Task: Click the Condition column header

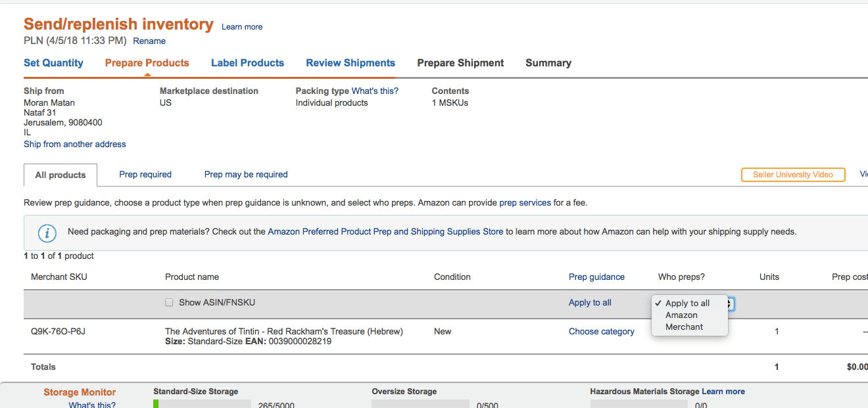Action: [x=452, y=277]
